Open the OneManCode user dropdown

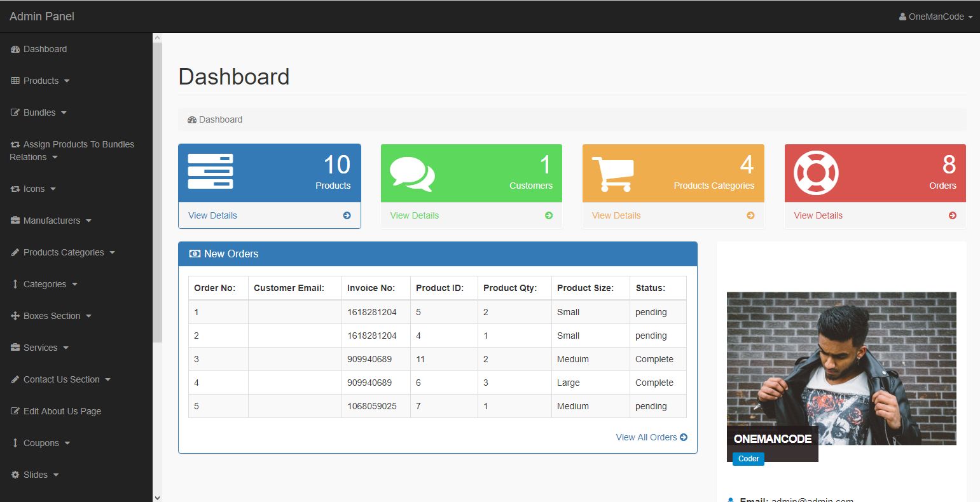pyautogui.click(x=935, y=17)
